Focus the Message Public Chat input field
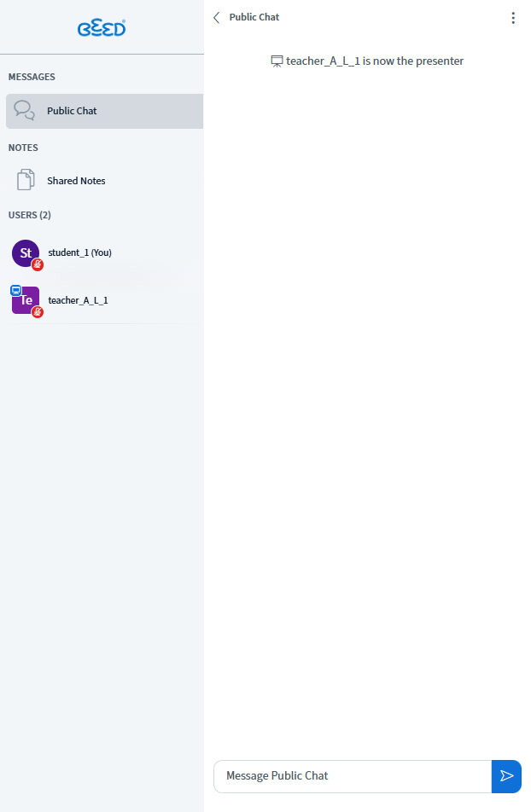 pyautogui.click(x=353, y=776)
